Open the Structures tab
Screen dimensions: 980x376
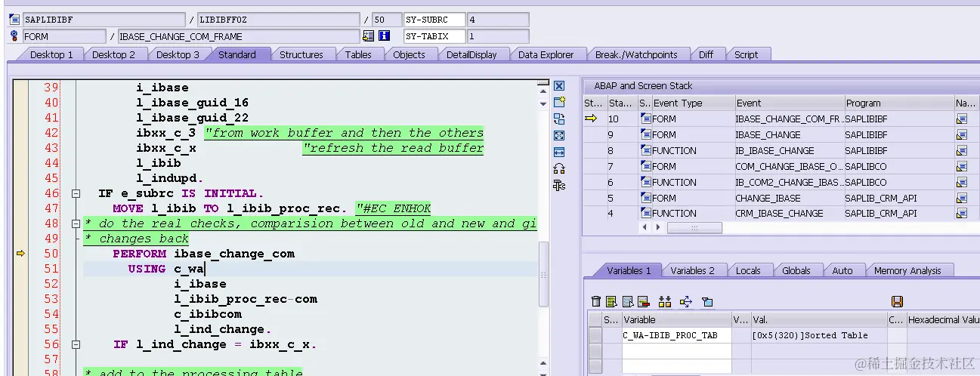click(x=301, y=54)
